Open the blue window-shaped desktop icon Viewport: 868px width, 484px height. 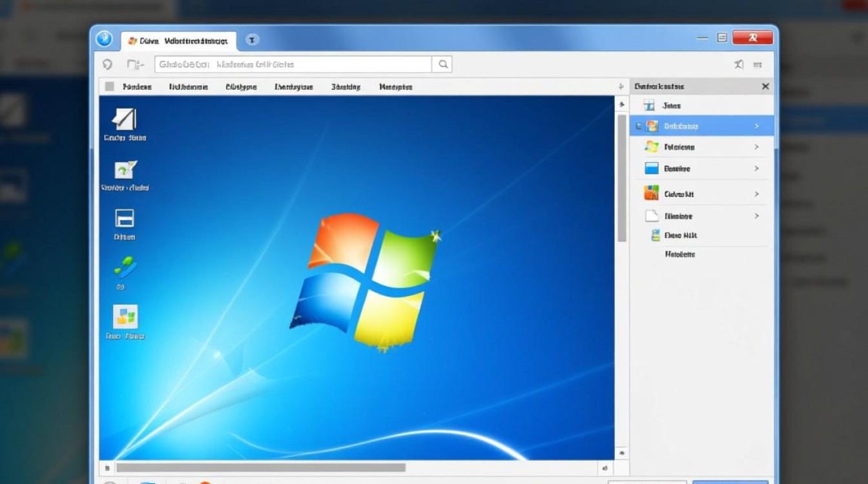point(125,219)
